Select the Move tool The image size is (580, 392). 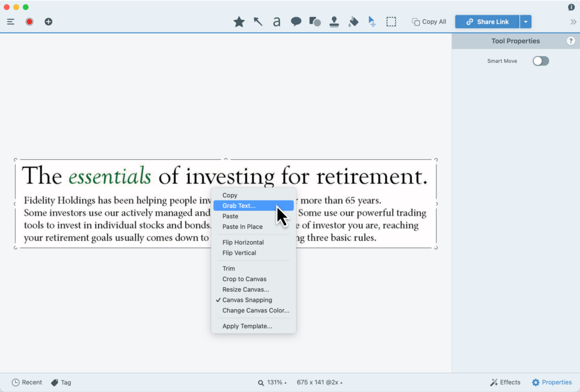[372, 22]
